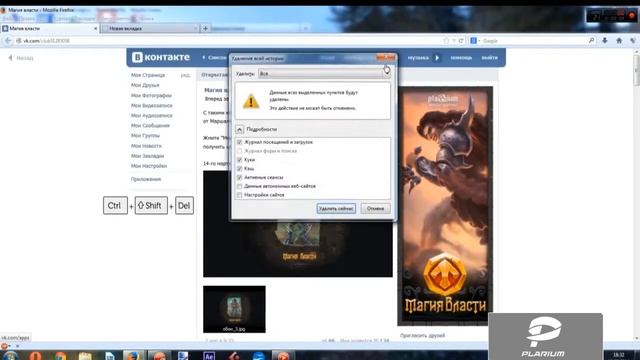Toggle the 'Кэш' checkbox
The image size is (640, 360).
coord(240,169)
